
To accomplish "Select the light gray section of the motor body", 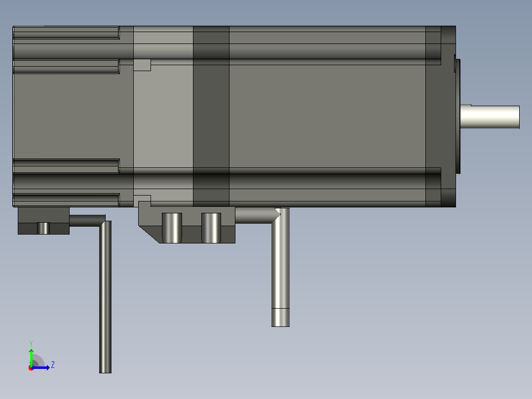I will (x=163, y=116).
